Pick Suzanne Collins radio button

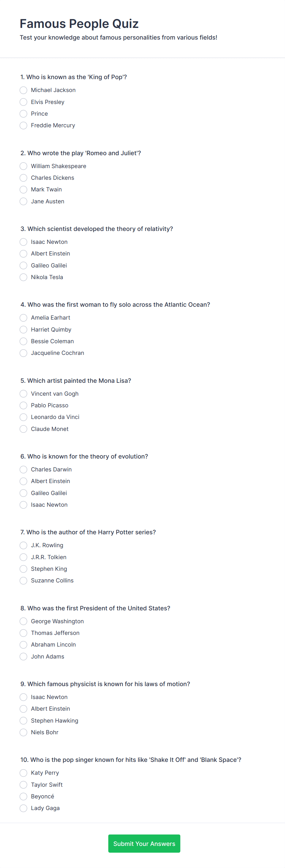pos(23,581)
